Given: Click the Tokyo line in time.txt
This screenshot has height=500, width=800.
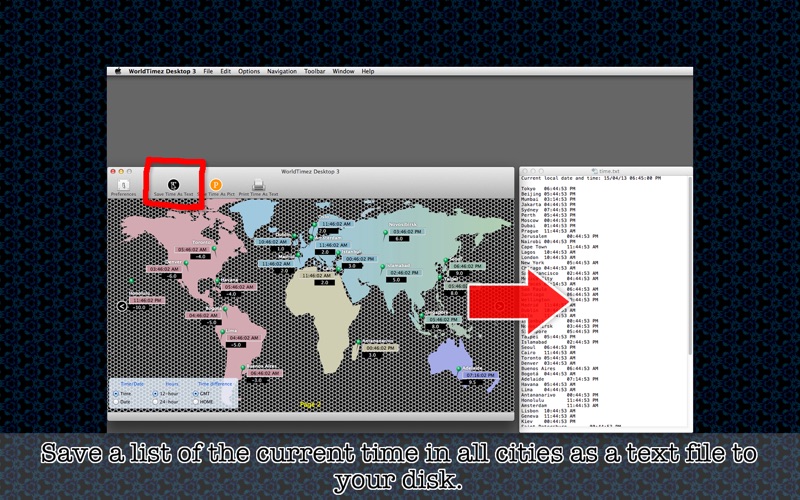Looking at the screenshot, I should pos(548,189).
